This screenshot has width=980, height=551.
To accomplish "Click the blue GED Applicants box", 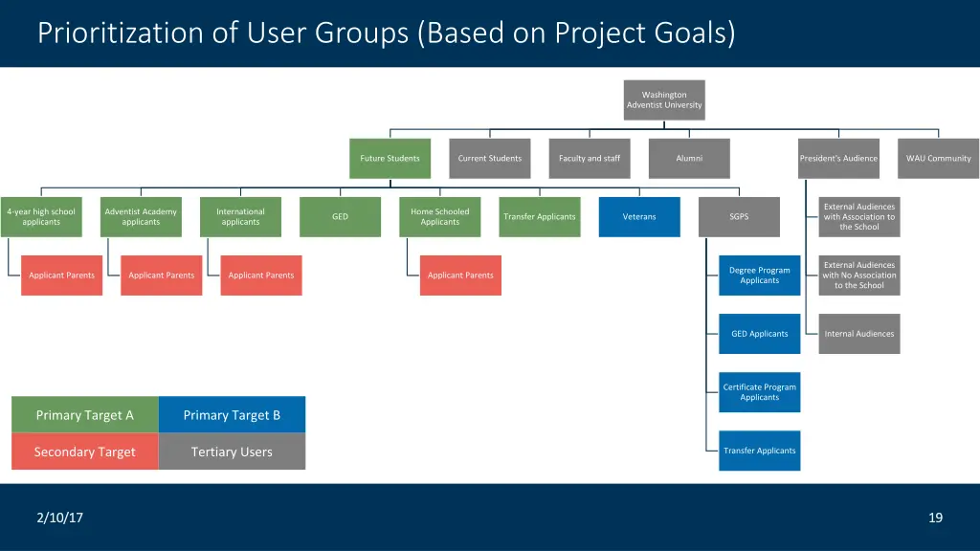I will tap(759, 334).
